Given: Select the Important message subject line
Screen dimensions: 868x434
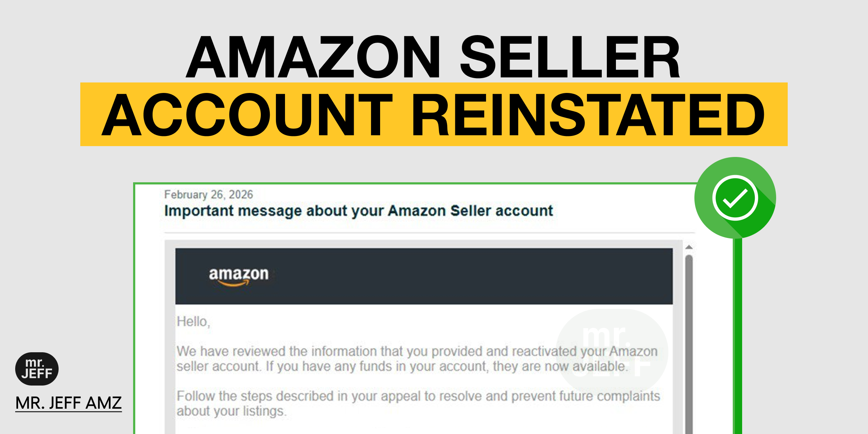Looking at the screenshot, I should click(x=358, y=211).
